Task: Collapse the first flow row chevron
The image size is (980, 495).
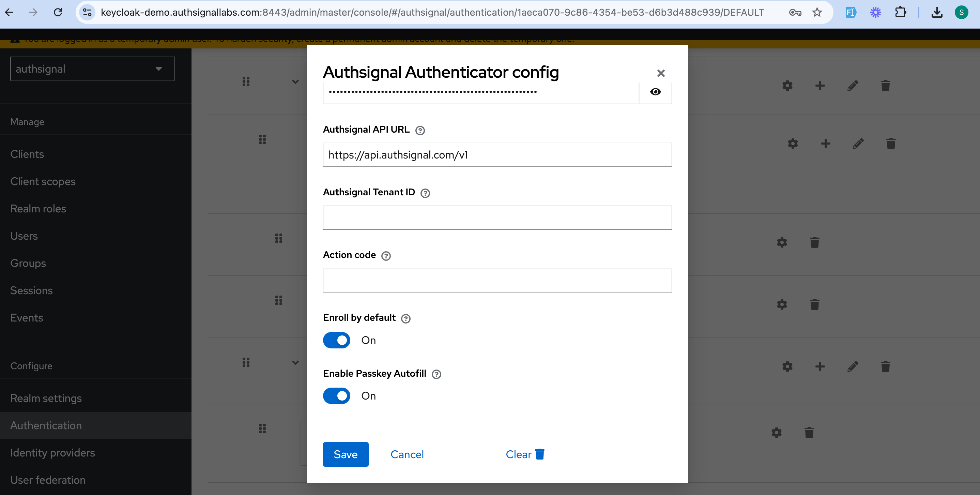Action: tap(295, 82)
